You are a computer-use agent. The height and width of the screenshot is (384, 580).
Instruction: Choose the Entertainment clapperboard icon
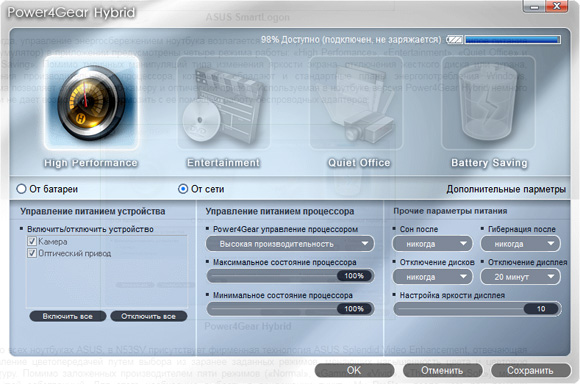[223, 102]
